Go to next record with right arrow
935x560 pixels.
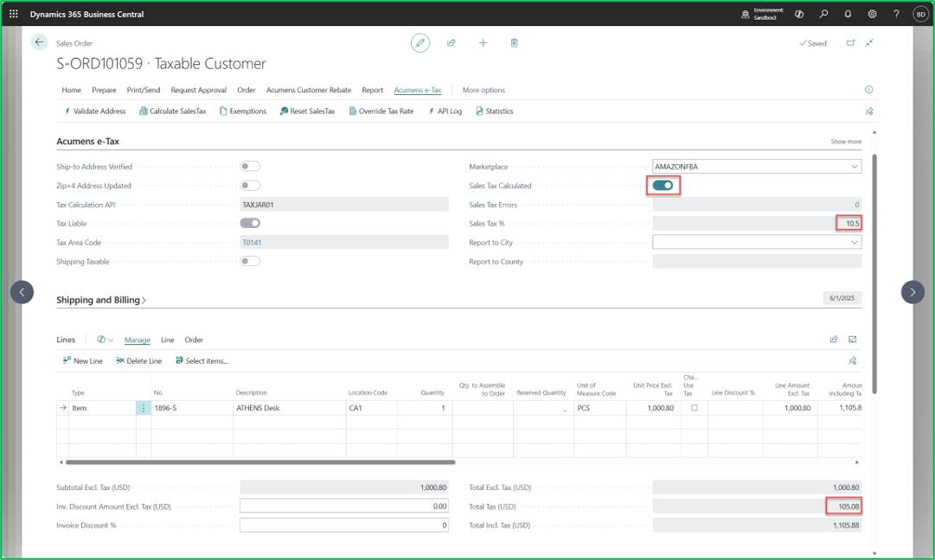point(913,292)
